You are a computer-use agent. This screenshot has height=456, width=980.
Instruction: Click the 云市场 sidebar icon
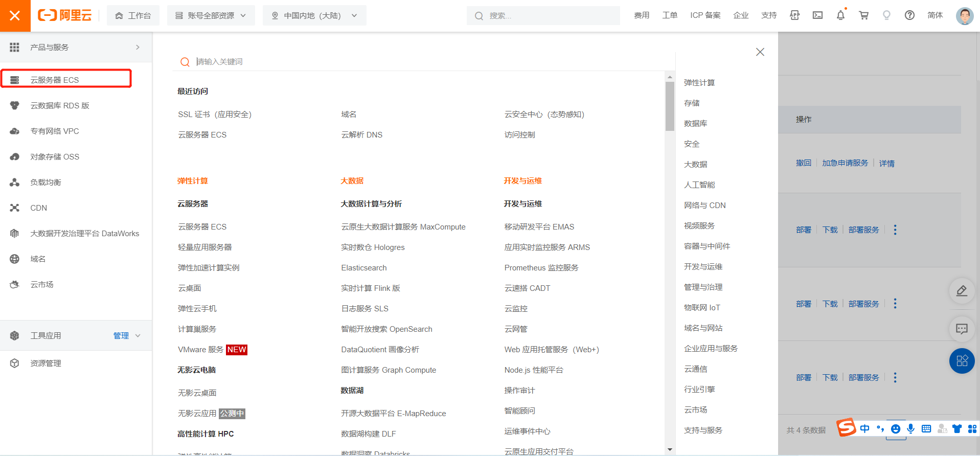(x=15, y=284)
